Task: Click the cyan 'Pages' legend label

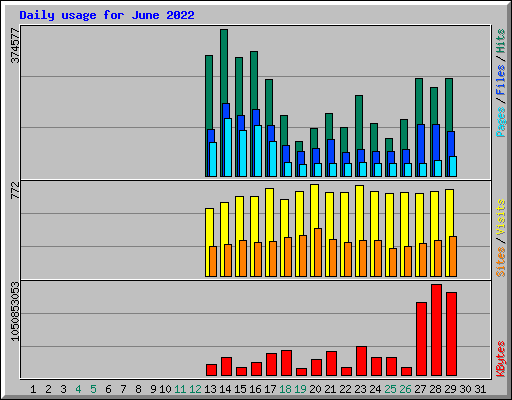Action: pyautogui.click(x=501, y=122)
